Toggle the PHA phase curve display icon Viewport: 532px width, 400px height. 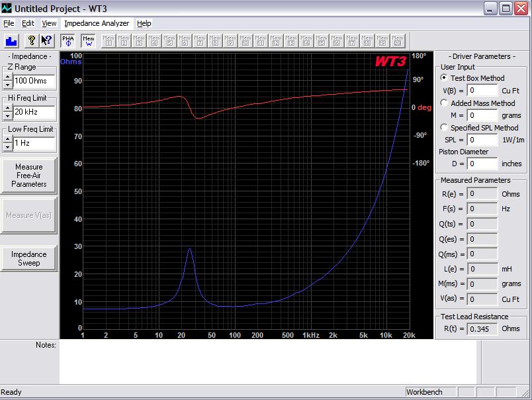click(68, 41)
